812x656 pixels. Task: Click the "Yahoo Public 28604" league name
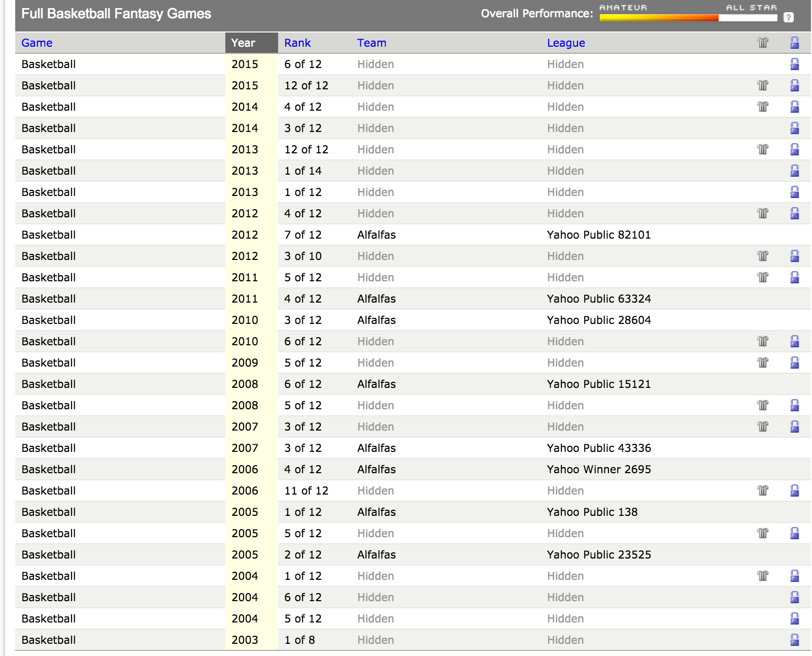click(599, 320)
